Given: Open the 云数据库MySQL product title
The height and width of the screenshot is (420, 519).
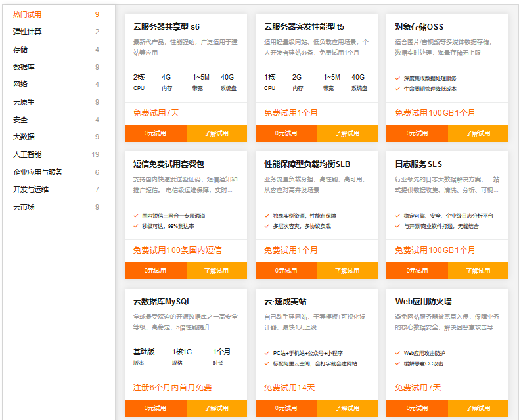Looking at the screenshot, I should click(x=162, y=302).
